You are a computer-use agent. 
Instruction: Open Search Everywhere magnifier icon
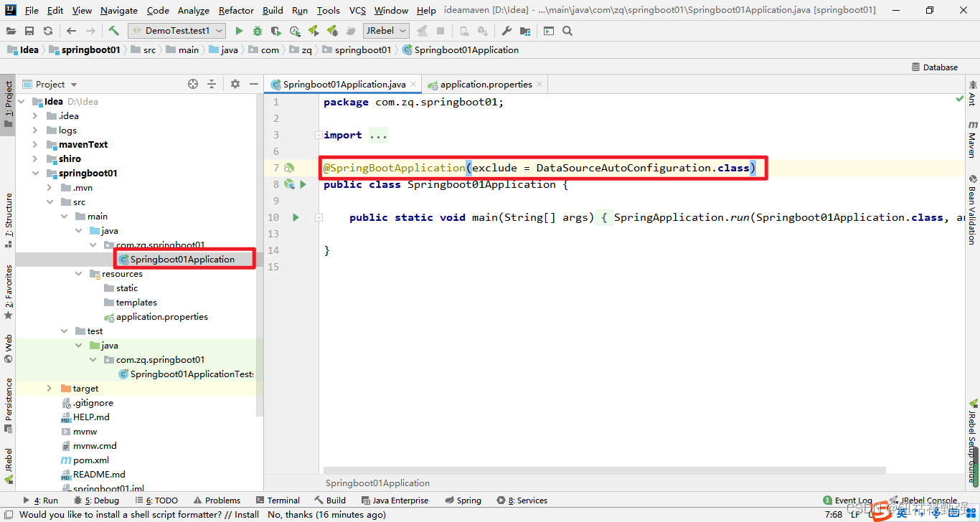567,31
